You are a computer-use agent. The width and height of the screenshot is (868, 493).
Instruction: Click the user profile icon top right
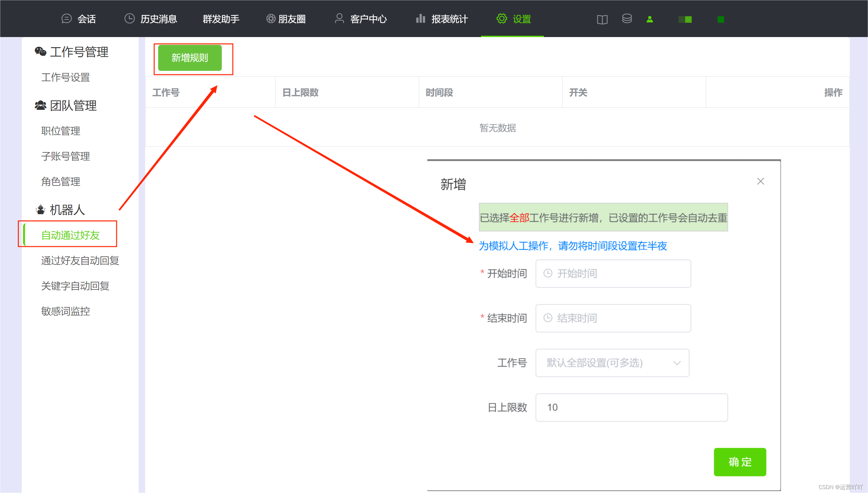pyautogui.click(x=650, y=19)
